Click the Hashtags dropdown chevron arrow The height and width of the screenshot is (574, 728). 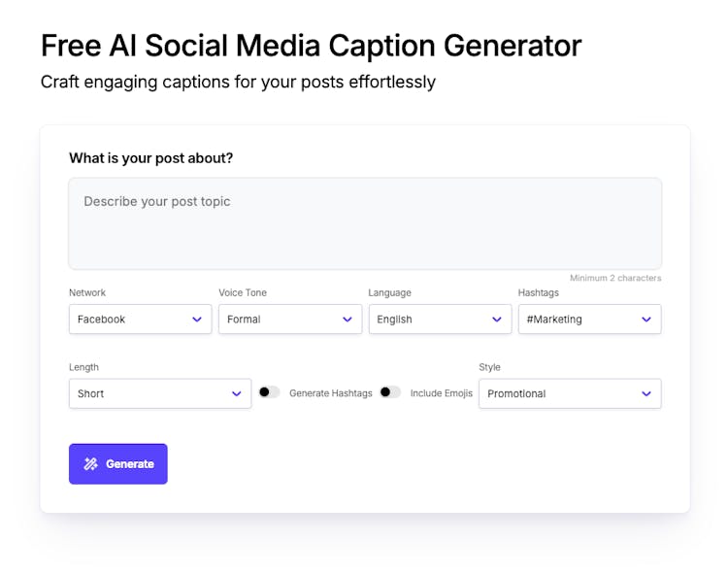pos(646,320)
